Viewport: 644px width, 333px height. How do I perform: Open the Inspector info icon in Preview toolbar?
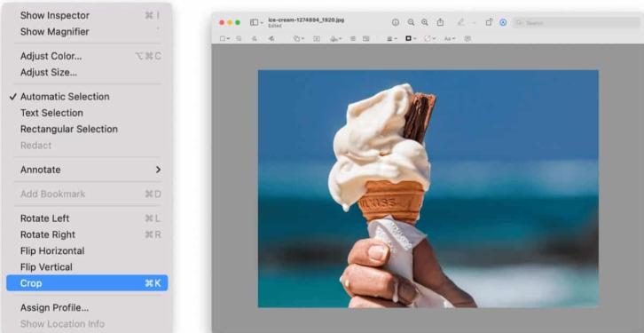395,22
